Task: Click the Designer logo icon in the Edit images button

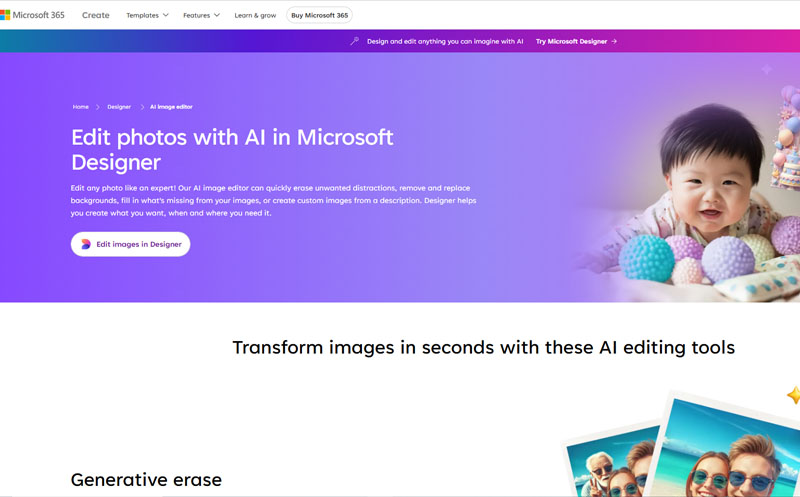Action: (86, 244)
